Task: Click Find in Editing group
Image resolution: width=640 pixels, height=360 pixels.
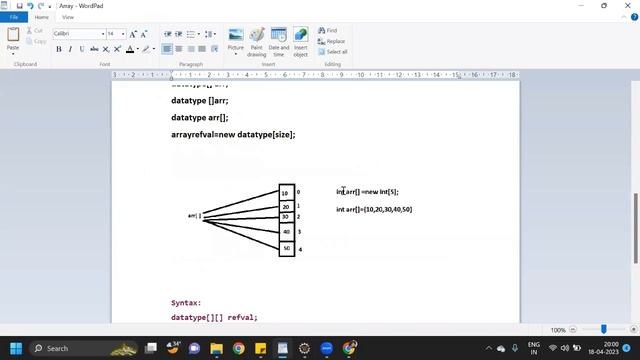Action: pos(328,31)
